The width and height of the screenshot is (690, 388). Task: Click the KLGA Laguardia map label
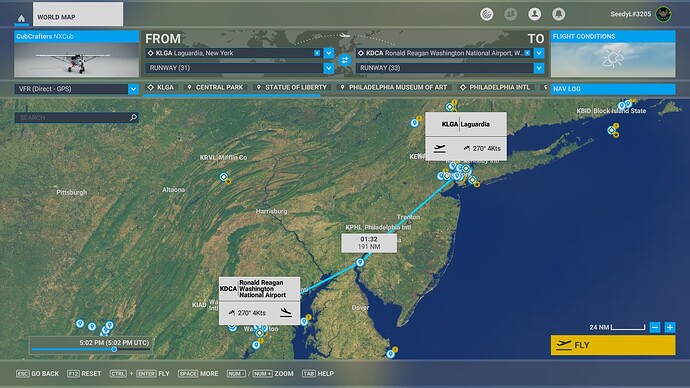[466, 124]
